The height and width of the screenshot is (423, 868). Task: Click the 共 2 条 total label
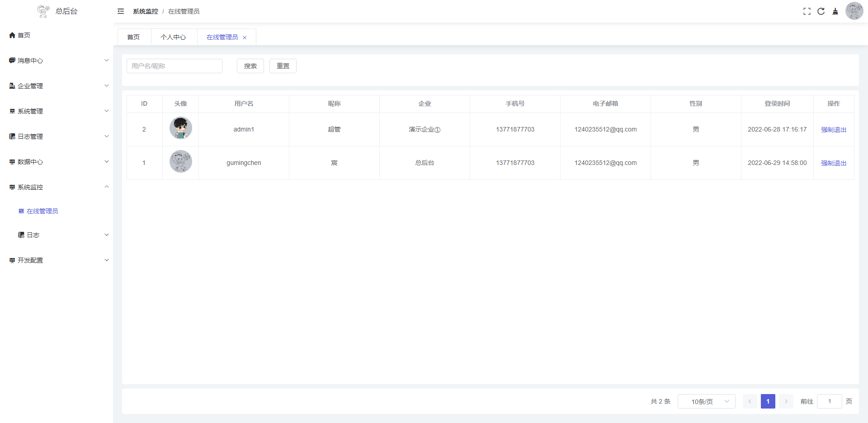tap(660, 401)
